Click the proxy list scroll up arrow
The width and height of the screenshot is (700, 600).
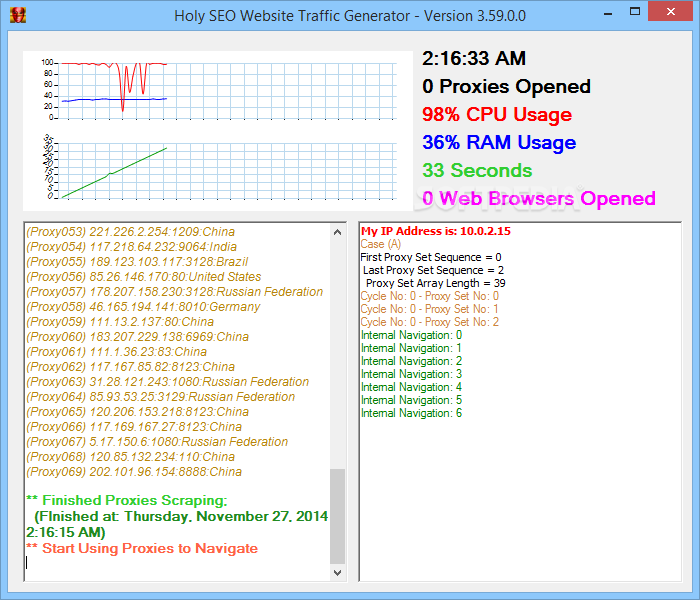tap(338, 232)
